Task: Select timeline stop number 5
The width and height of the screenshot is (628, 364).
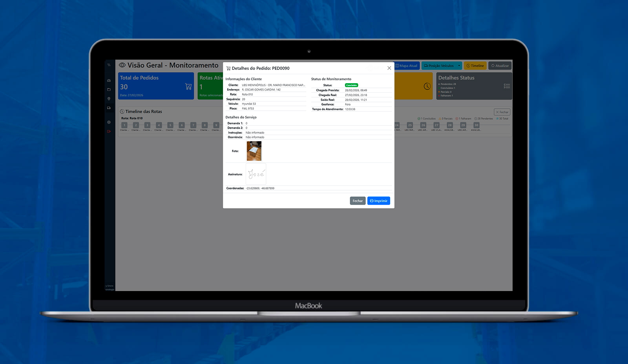Action: [x=170, y=125]
